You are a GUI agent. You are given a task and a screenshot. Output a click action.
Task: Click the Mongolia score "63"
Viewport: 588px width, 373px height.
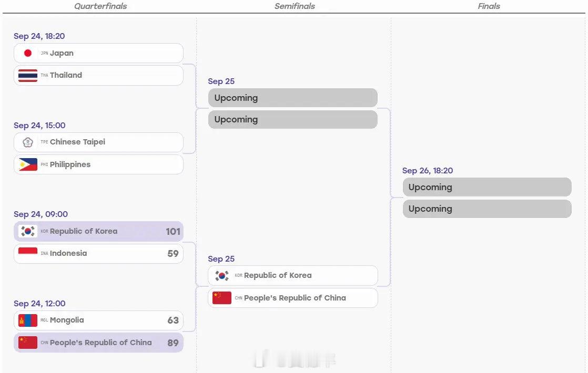(173, 320)
